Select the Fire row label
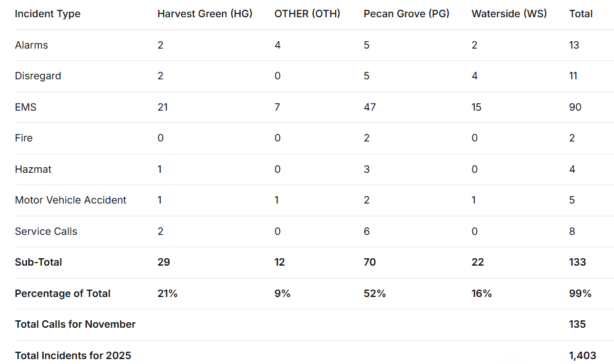 (23, 138)
